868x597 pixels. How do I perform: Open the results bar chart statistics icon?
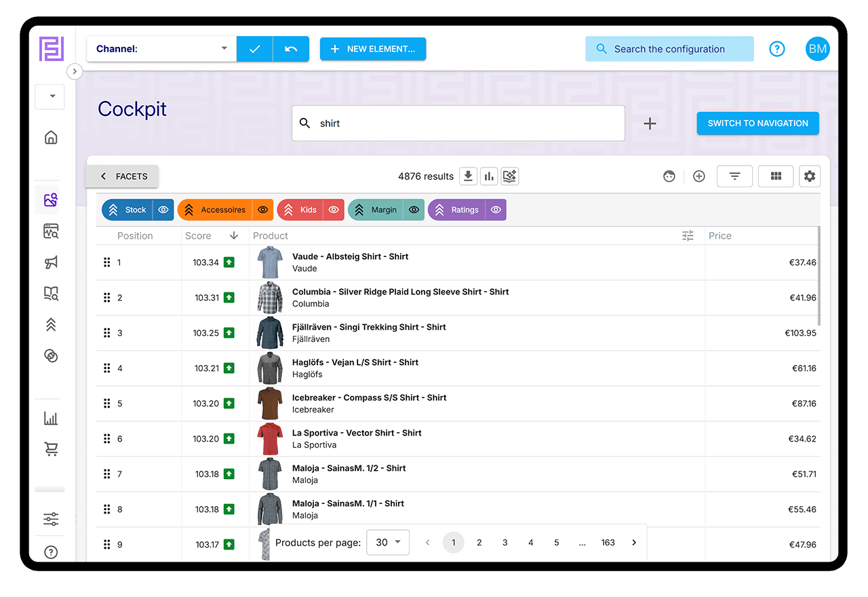(x=489, y=176)
